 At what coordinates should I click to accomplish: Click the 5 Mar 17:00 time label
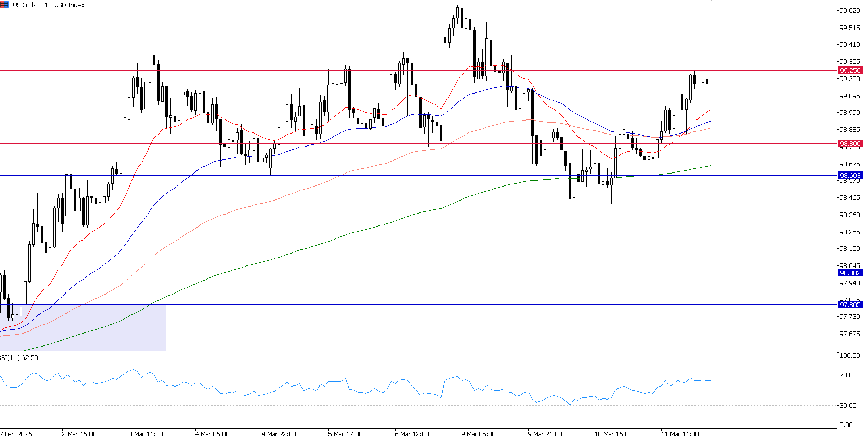coord(345,434)
